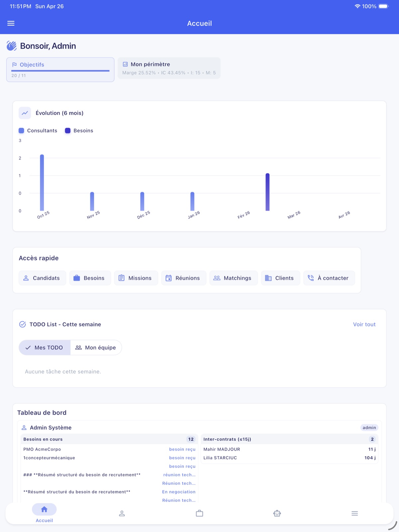399x532 pixels.
Task: Click the Jan 26 chart bar
Action: (192, 201)
